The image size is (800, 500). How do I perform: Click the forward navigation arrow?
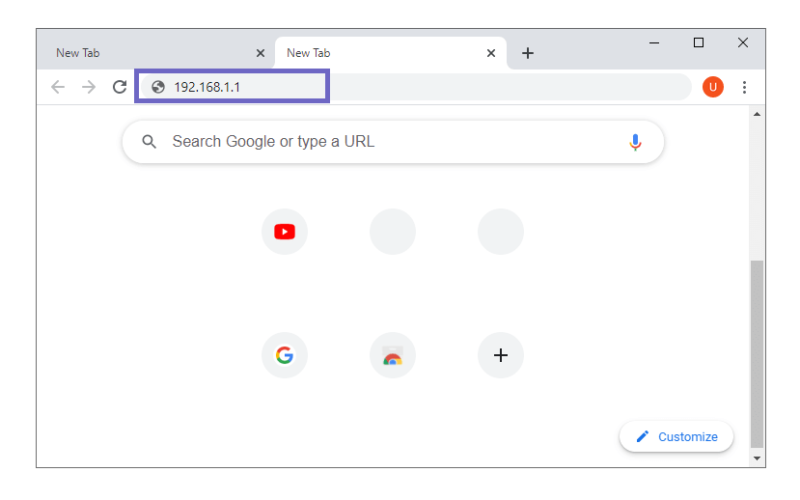click(89, 87)
